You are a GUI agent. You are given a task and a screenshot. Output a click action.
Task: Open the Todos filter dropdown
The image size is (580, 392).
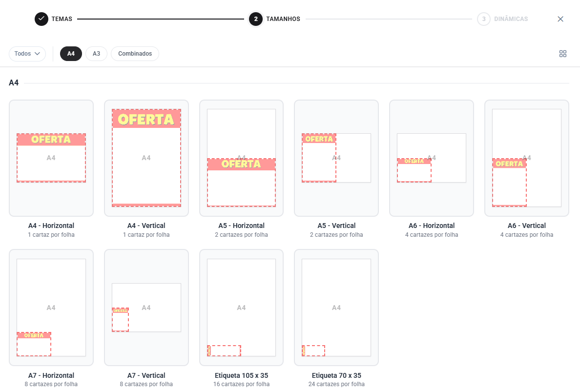click(27, 54)
